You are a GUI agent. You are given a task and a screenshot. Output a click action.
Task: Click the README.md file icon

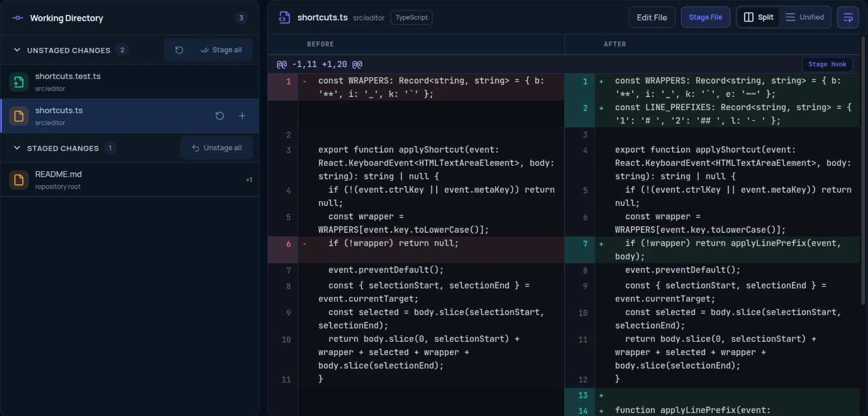tap(19, 180)
